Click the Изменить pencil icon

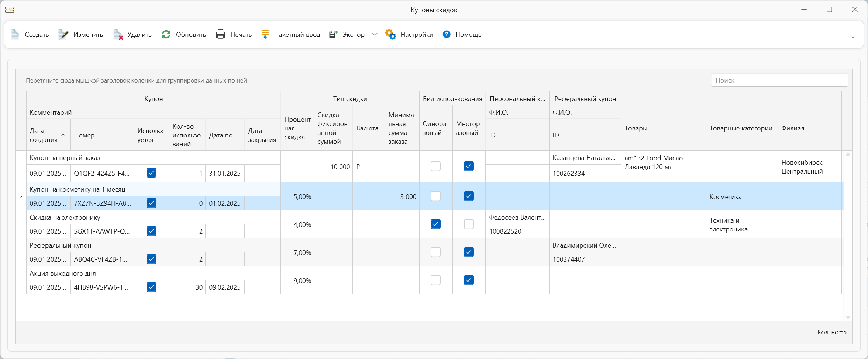[x=63, y=34]
